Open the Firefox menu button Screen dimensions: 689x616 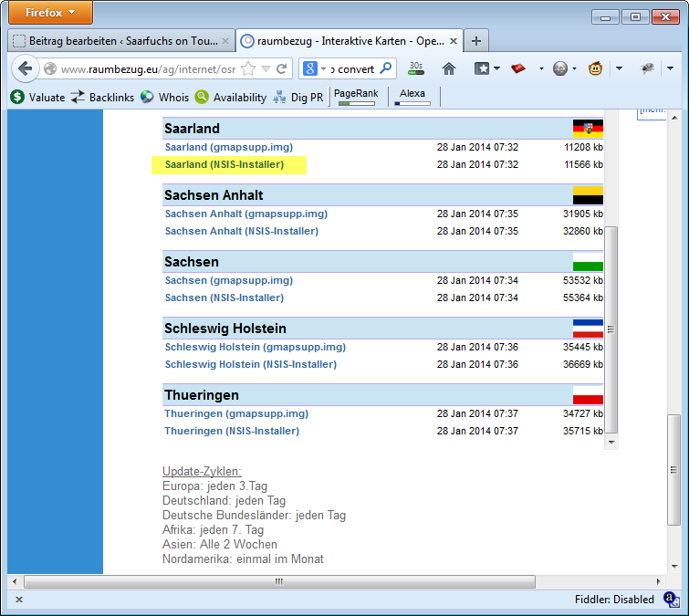pos(50,12)
